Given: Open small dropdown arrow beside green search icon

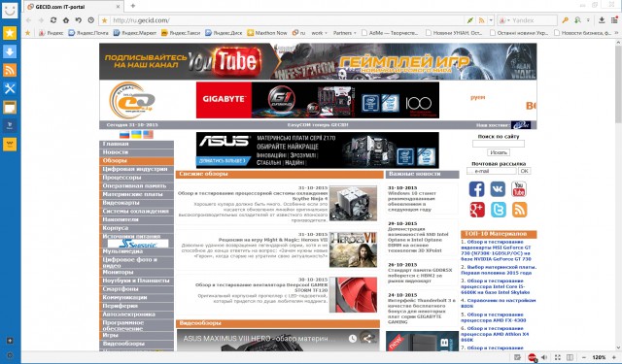Looking at the screenshot, I should coord(588,20).
